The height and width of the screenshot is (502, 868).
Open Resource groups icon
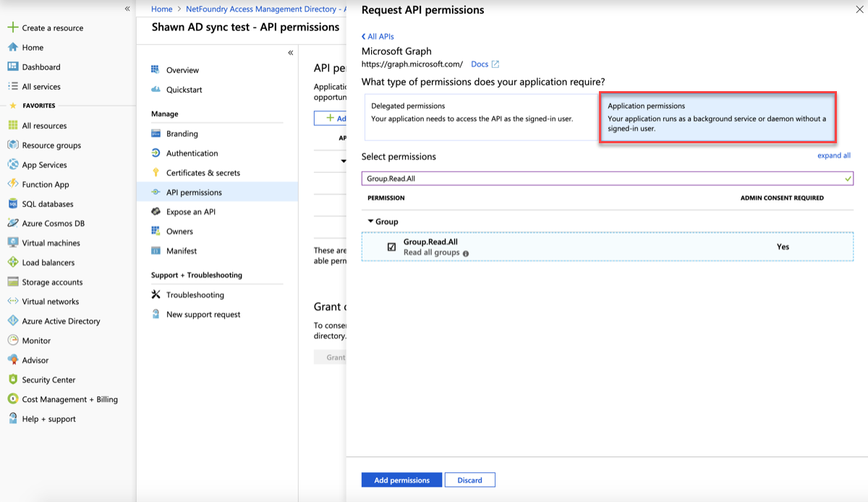12,145
